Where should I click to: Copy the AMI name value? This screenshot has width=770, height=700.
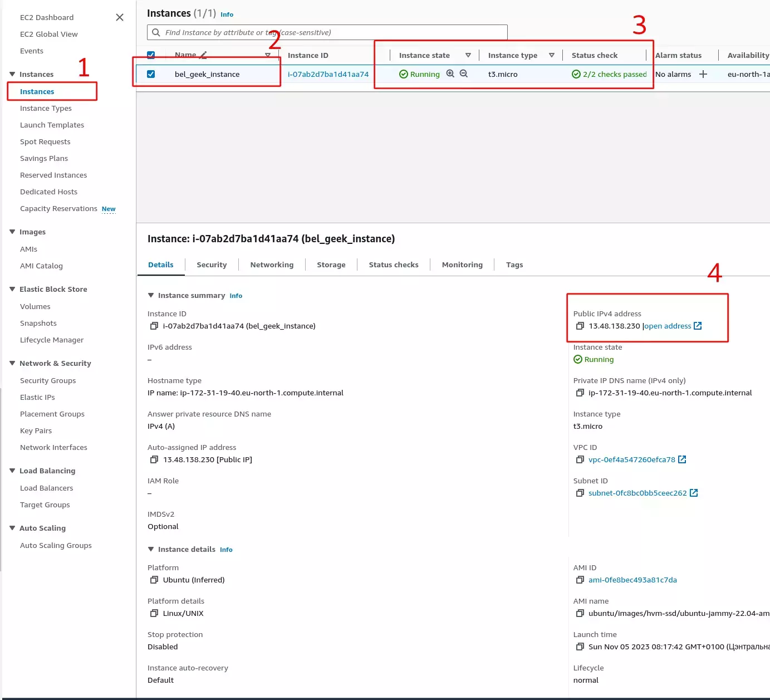(580, 613)
